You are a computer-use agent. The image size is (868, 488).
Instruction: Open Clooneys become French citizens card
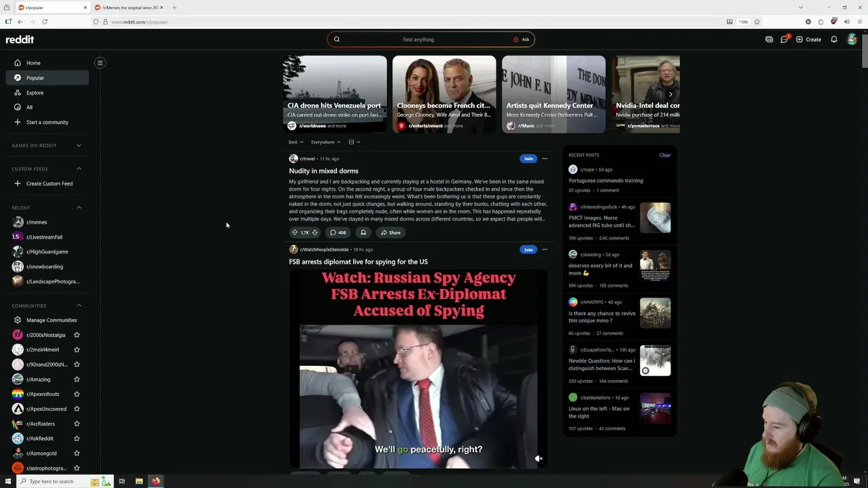pos(444,94)
